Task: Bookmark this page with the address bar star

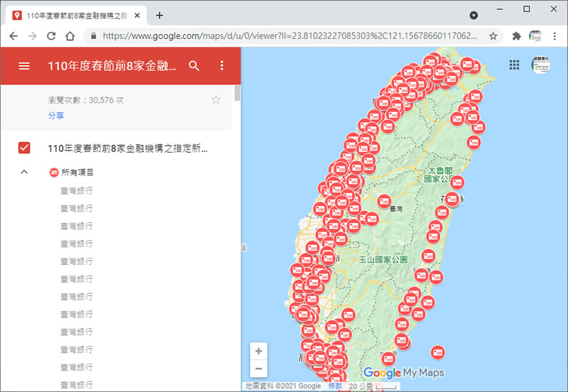Action: (493, 36)
